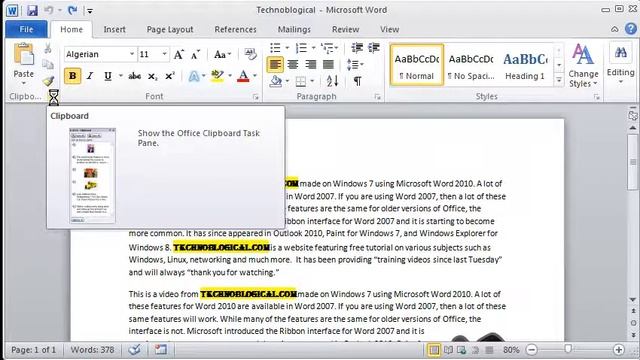The height and width of the screenshot is (360, 640).
Task: Align text right
Action: pos(311,64)
